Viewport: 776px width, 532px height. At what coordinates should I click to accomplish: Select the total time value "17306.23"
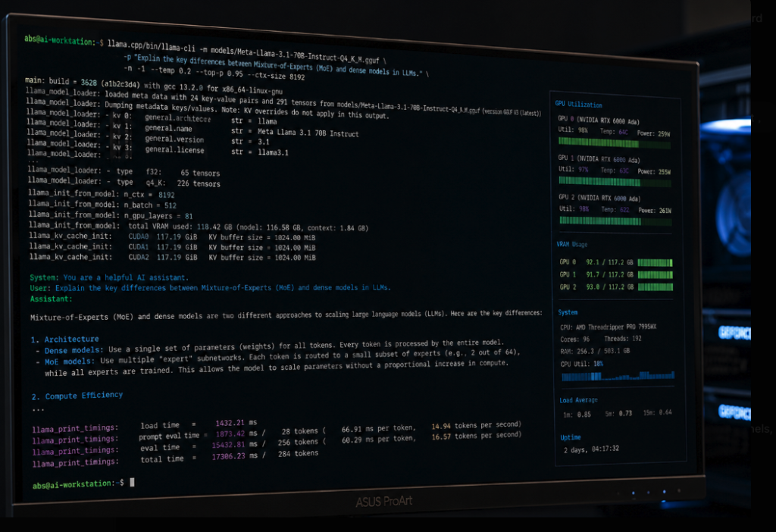tap(228, 456)
